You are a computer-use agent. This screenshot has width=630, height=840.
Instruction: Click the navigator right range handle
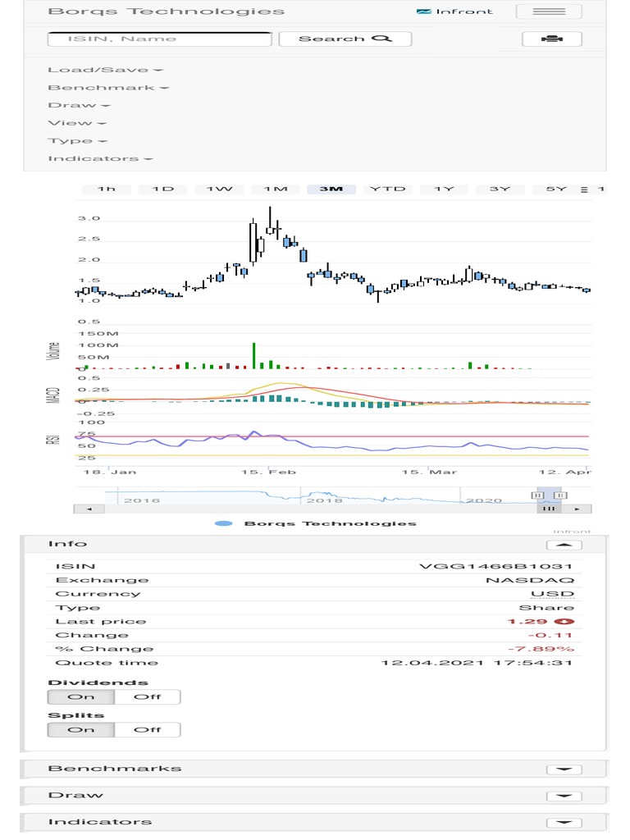click(560, 495)
